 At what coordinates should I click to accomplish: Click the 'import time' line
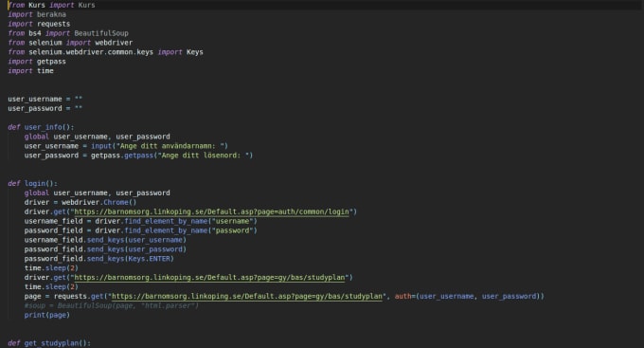31,71
